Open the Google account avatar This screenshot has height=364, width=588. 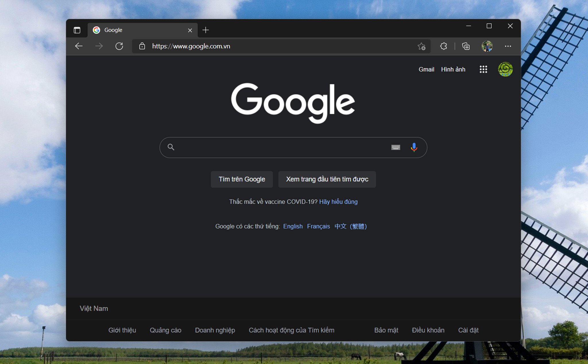505,69
